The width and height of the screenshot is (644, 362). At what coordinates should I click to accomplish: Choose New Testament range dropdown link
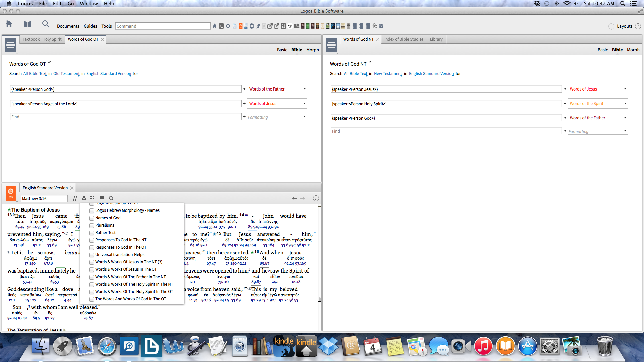[388, 74]
